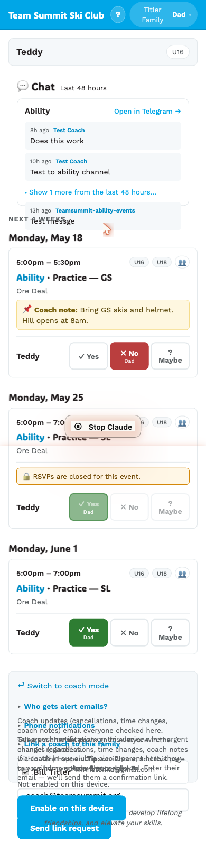The width and height of the screenshot is (206, 868).
Task: Click the U16 badge next to Teddy
Action: pyautogui.click(x=178, y=52)
